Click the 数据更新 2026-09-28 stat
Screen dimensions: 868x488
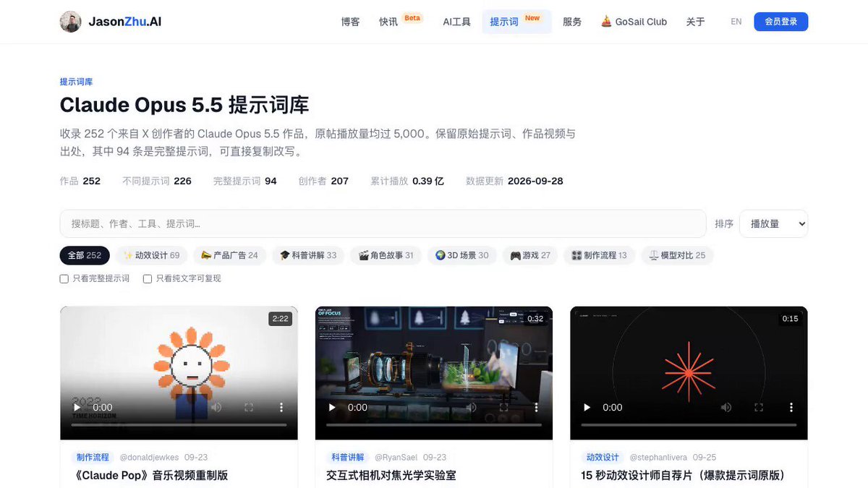point(514,181)
